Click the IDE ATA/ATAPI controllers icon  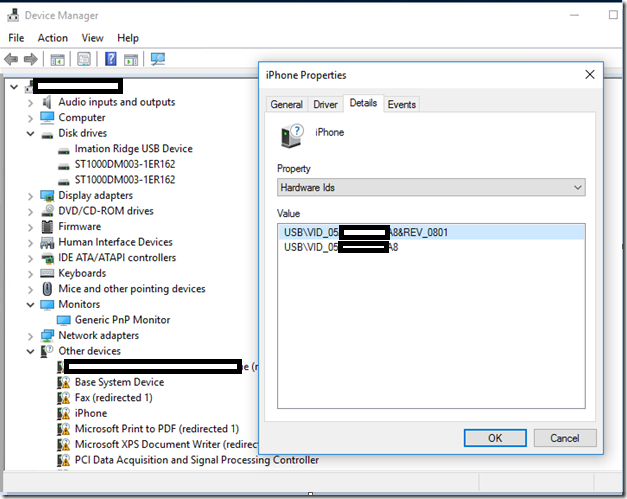point(48,259)
